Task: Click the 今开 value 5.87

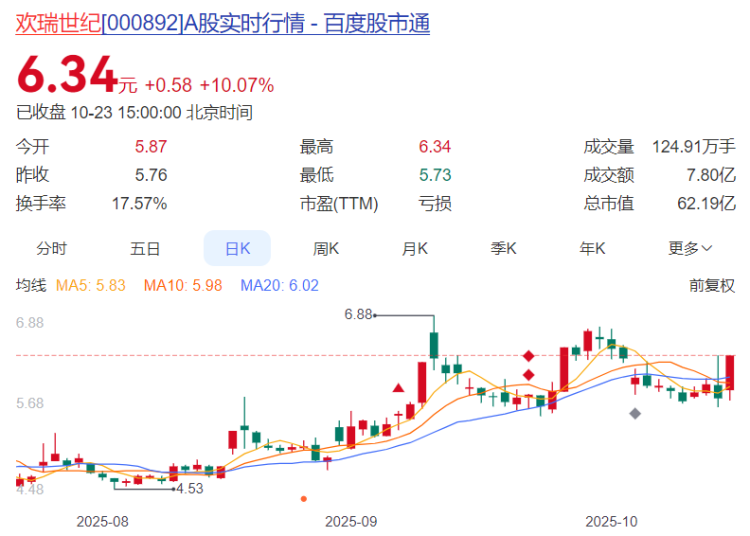Action: pos(151,146)
